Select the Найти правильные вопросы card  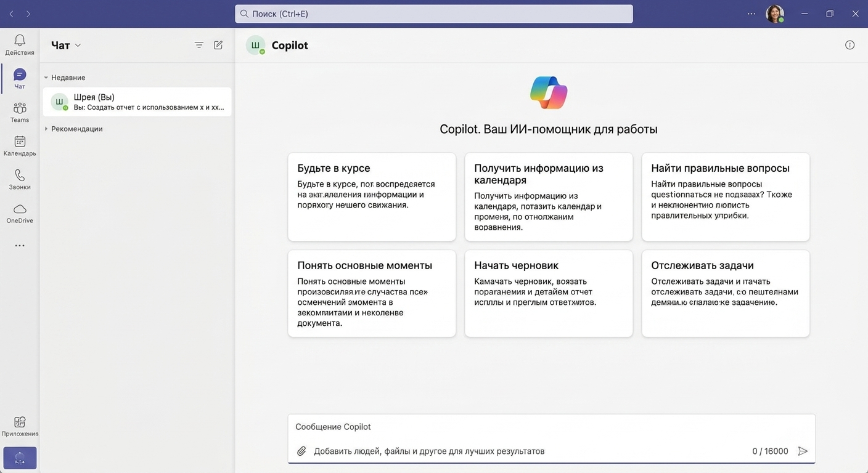[726, 196]
